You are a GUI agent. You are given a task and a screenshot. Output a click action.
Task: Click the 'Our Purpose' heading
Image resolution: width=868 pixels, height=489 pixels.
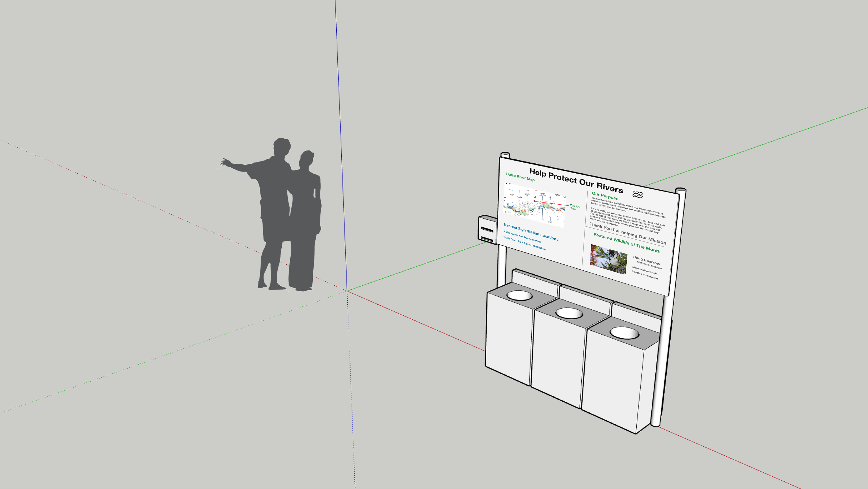[x=605, y=196]
